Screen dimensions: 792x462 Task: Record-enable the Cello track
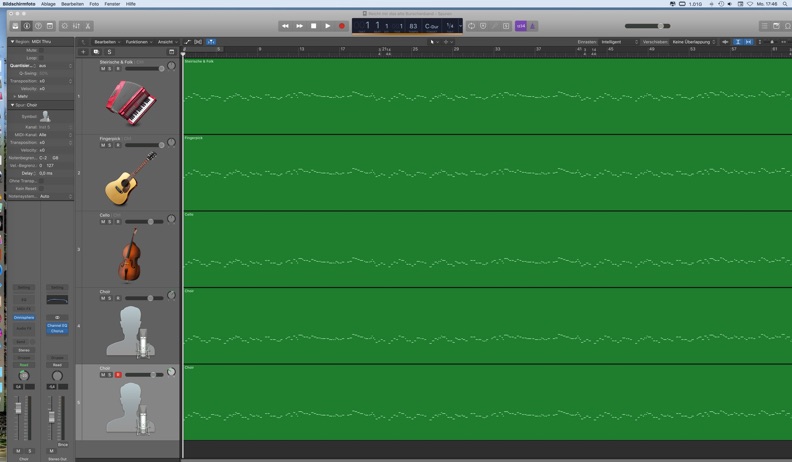pos(118,222)
